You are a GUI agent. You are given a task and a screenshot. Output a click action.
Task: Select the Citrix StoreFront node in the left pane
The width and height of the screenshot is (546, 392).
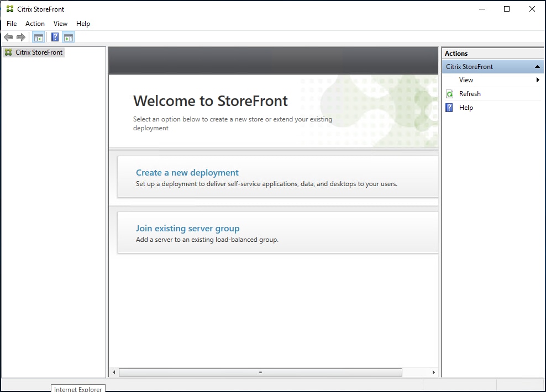coord(39,52)
